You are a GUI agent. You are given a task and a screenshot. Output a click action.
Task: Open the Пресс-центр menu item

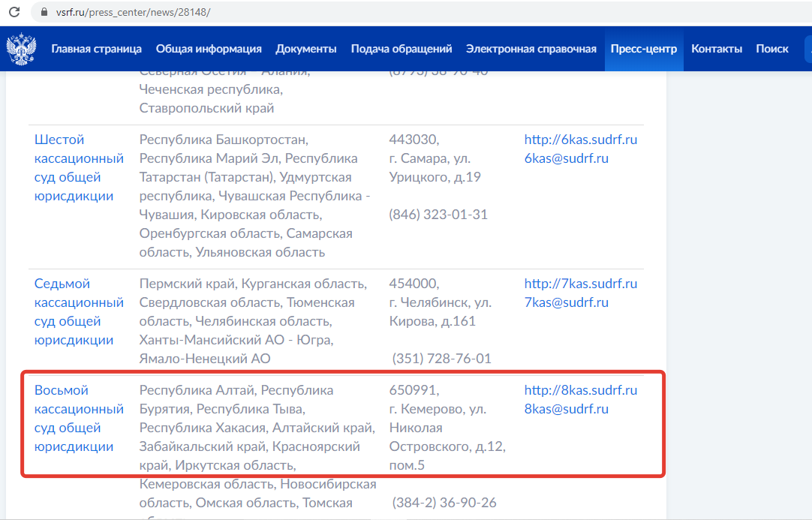[x=643, y=48]
